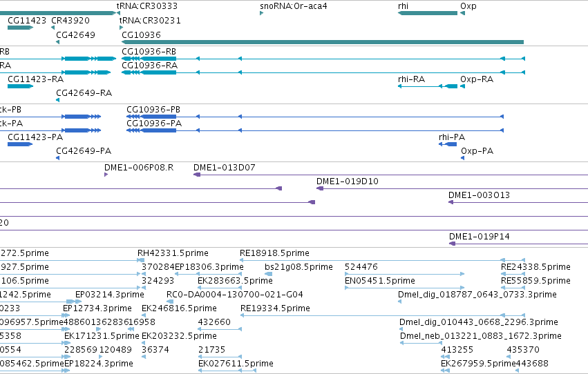
Task: Select the 413255 feature label
Action: click(457, 350)
